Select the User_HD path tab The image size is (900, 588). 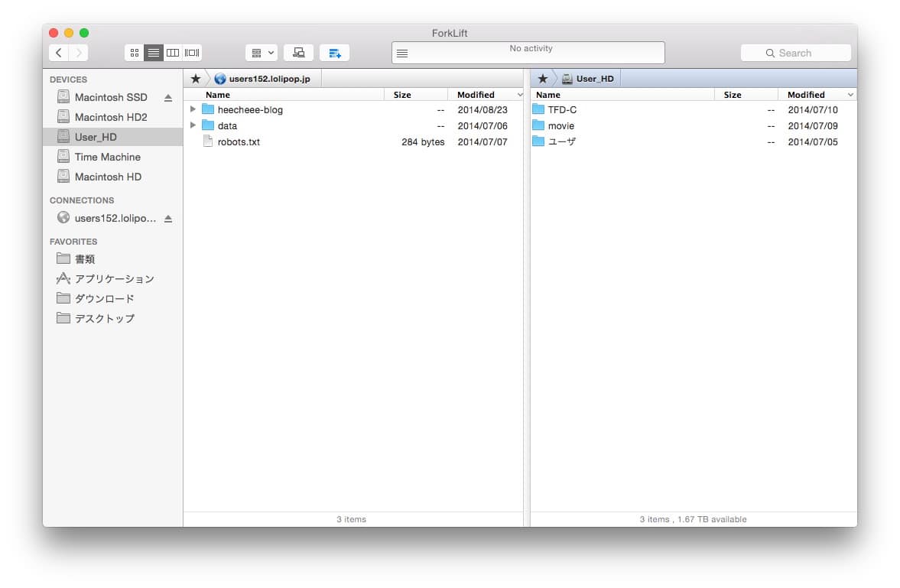tap(594, 79)
